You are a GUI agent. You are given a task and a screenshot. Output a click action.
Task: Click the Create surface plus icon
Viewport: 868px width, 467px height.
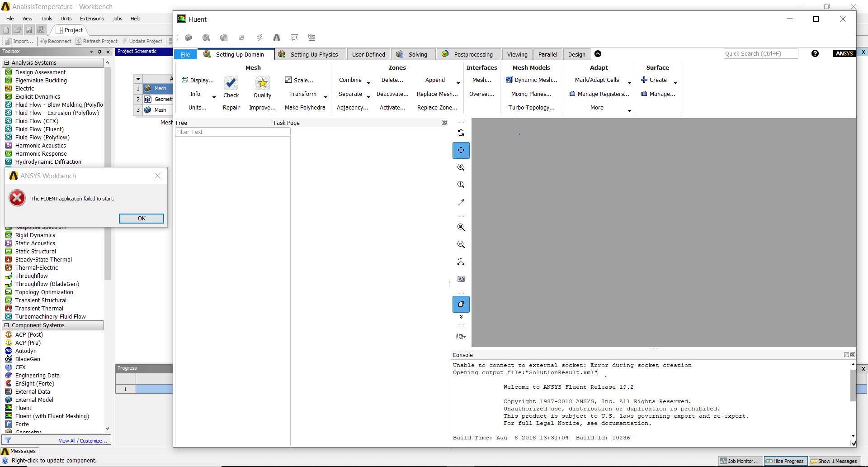click(644, 80)
